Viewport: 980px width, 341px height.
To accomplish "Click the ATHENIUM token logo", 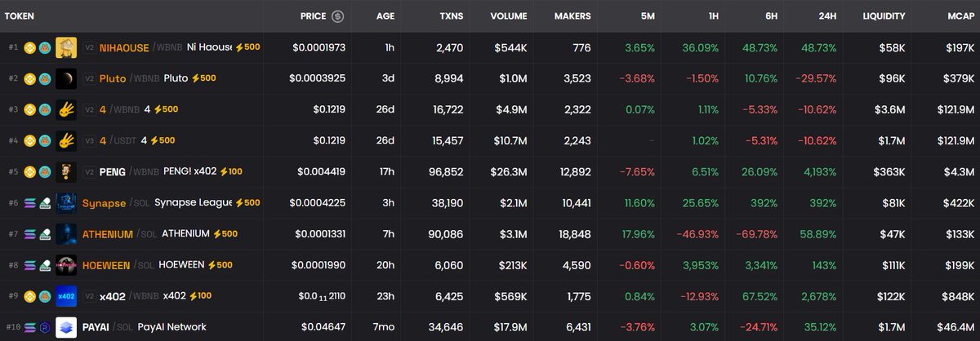I will pos(67,234).
